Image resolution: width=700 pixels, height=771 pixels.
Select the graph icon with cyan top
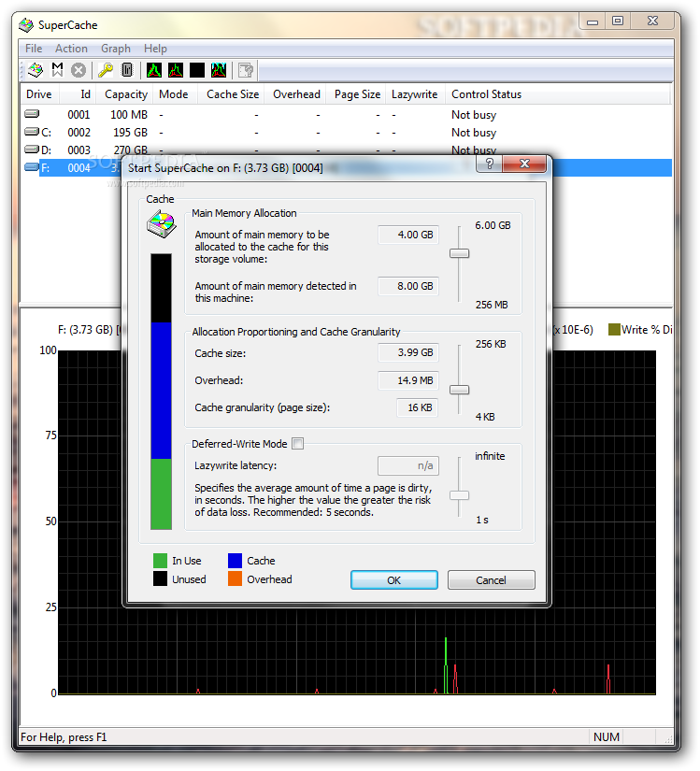coord(219,70)
